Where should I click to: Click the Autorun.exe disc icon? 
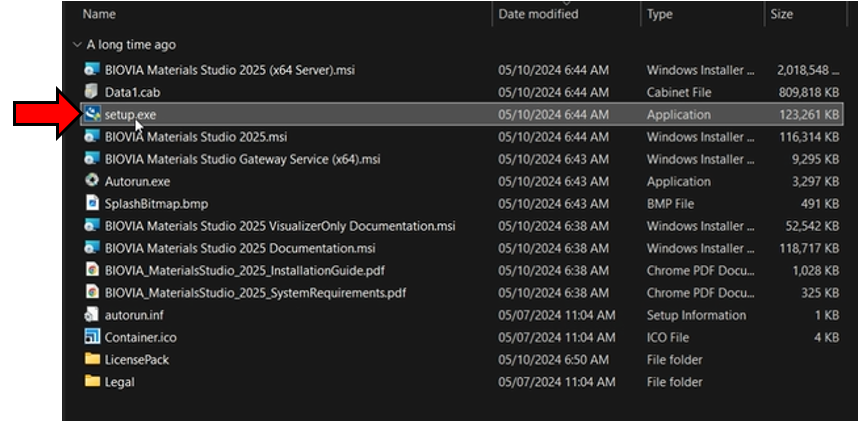(92, 182)
